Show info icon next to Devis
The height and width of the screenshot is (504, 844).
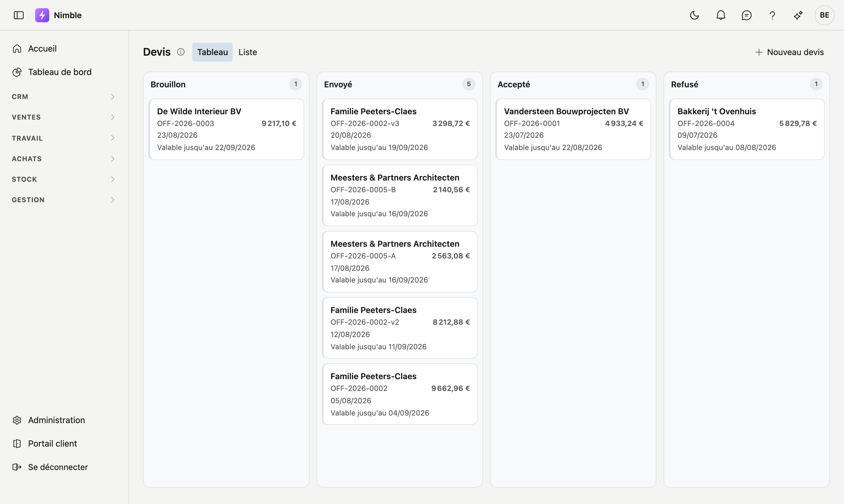tap(181, 52)
